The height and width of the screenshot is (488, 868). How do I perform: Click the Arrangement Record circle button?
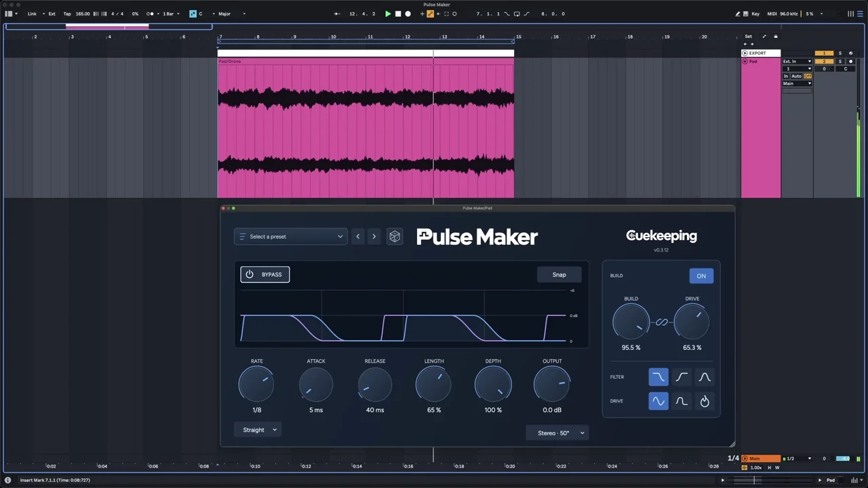click(x=408, y=14)
